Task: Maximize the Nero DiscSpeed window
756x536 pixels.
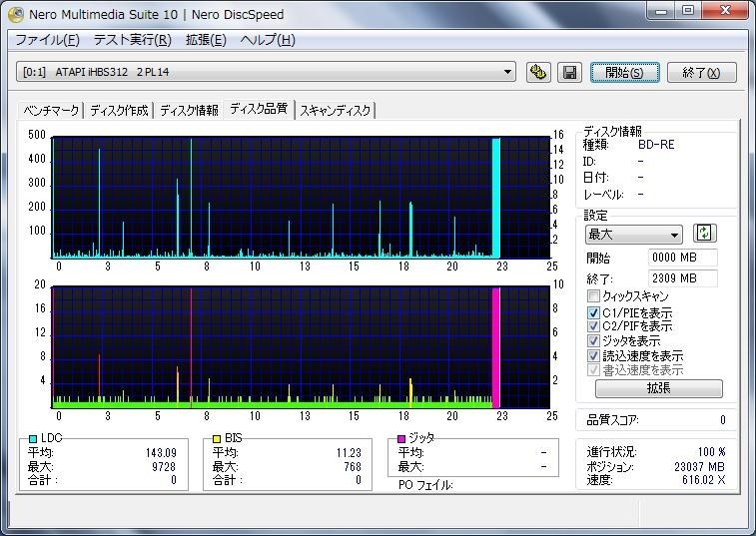Action: tap(688, 11)
